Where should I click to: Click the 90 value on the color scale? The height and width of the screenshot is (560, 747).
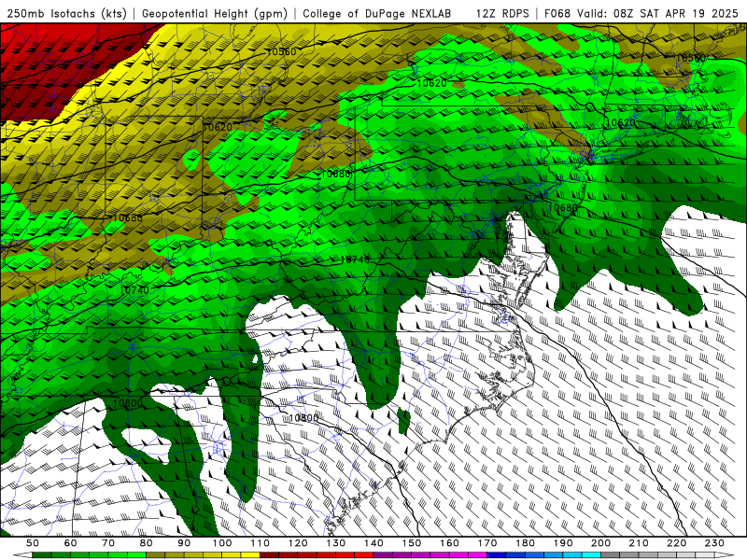point(184,543)
